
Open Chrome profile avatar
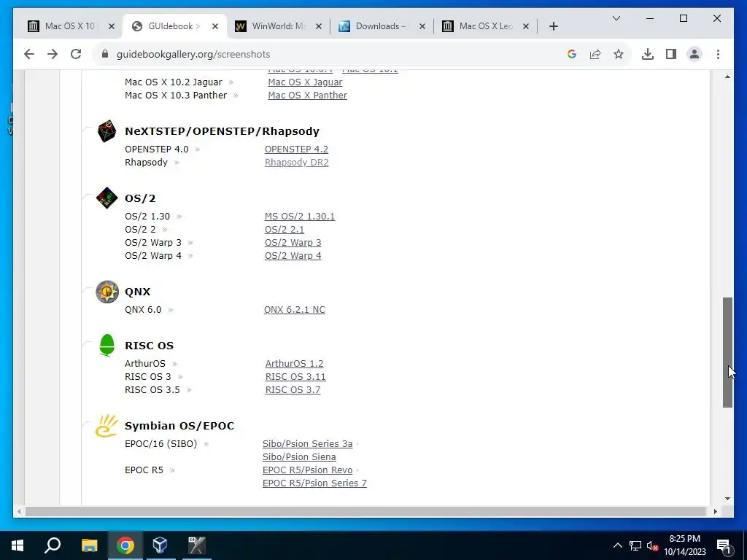(694, 54)
